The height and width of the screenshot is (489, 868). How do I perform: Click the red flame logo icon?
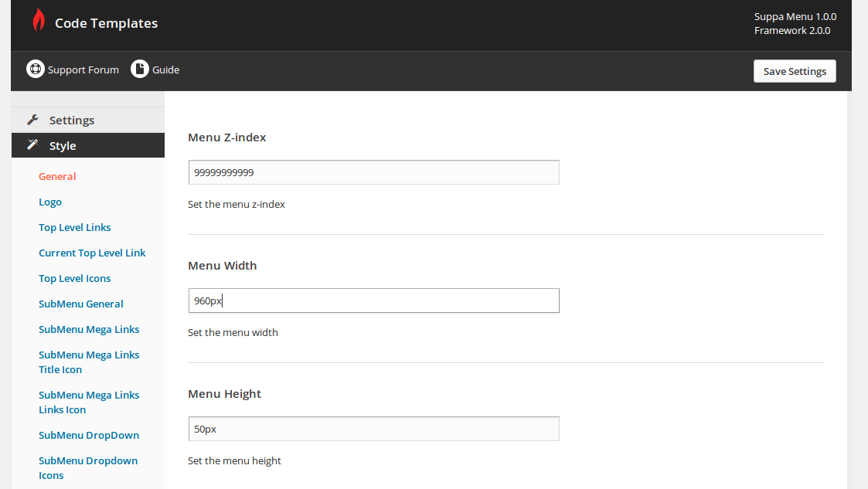38,20
